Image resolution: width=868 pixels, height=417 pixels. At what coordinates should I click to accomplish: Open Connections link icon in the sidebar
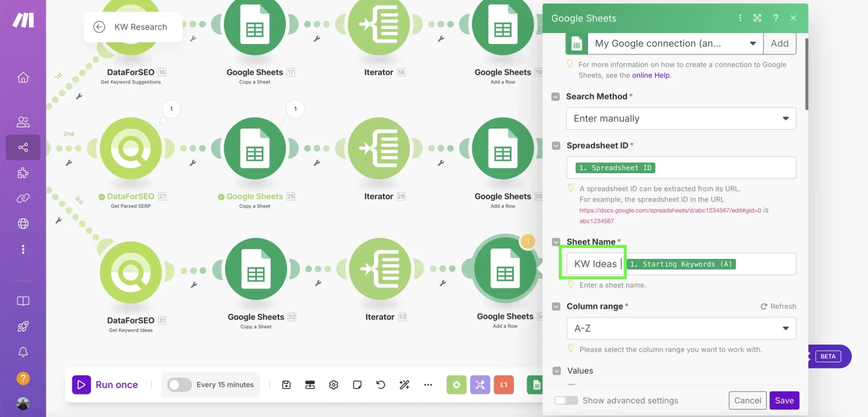[23, 198]
